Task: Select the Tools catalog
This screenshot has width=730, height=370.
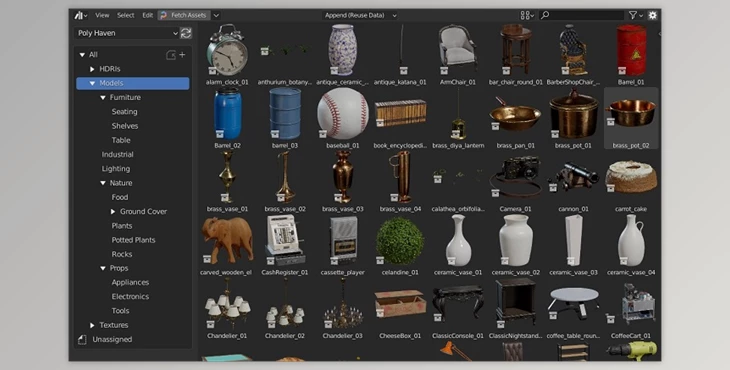Action: 120,311
